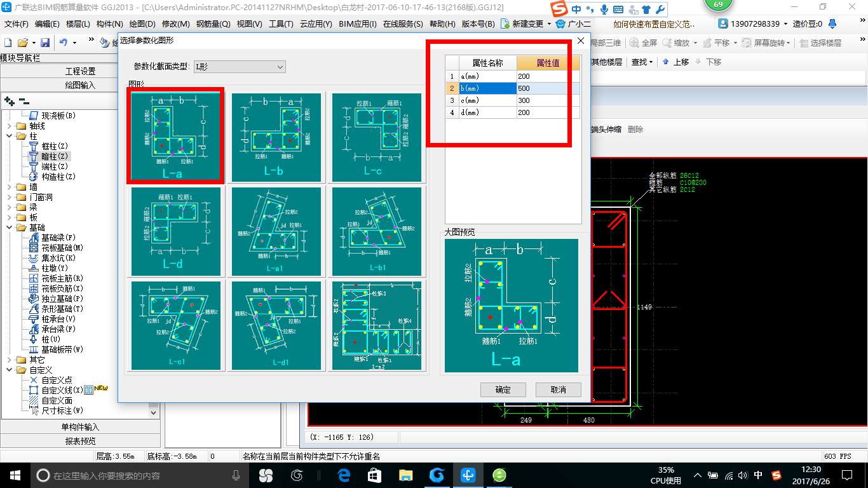Image resolution: width=868 pixels, height=488 pixels.
Task: Click the 全屏 full screen tool
Action: click(644, 43)
